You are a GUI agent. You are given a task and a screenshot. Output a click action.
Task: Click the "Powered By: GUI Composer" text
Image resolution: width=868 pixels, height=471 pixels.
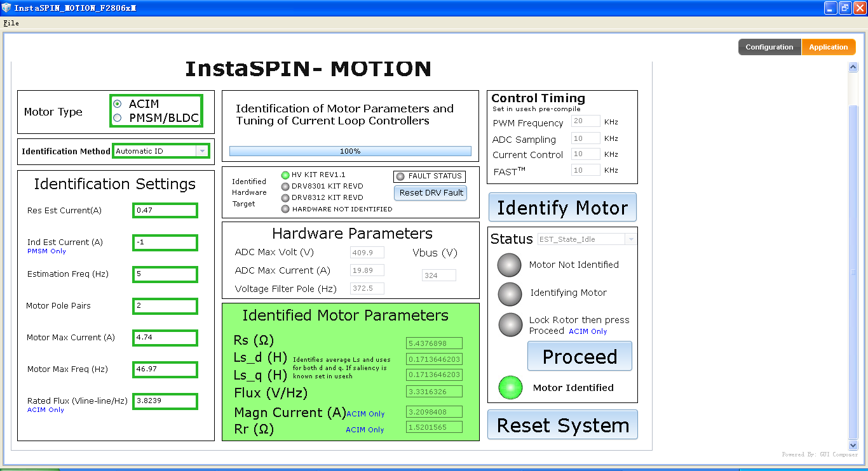[820, 454]
